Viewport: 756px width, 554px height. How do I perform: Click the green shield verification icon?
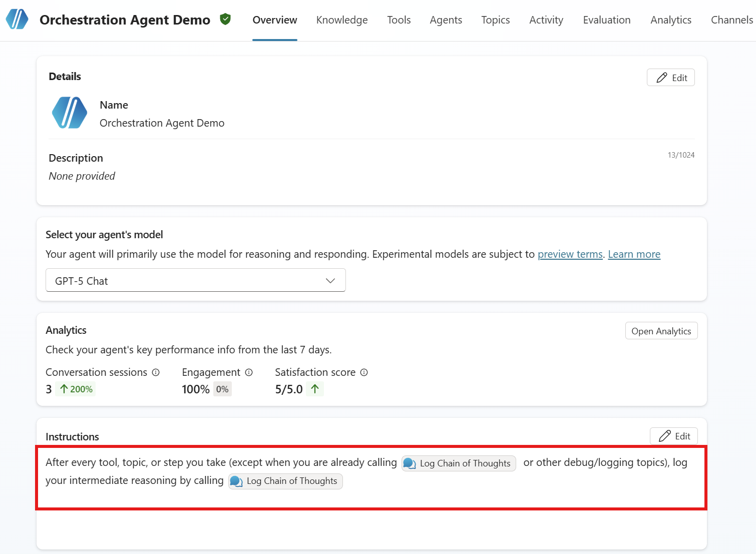click(x=225, y=20)
